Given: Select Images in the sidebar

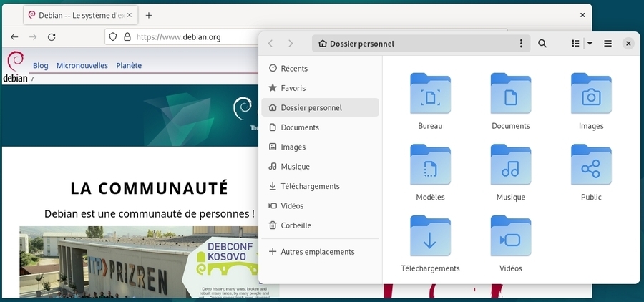Looking at the screenshot, I should [x=320, y=147].
